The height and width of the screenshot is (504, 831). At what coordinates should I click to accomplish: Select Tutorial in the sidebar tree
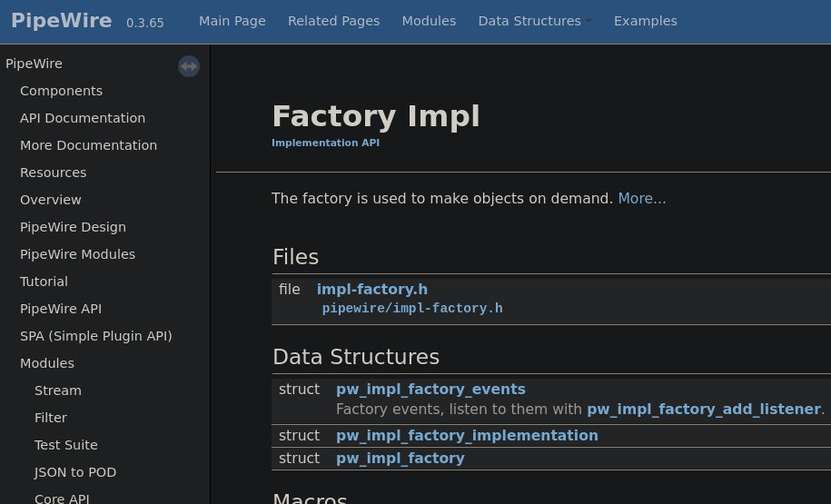tap(44, 282)
